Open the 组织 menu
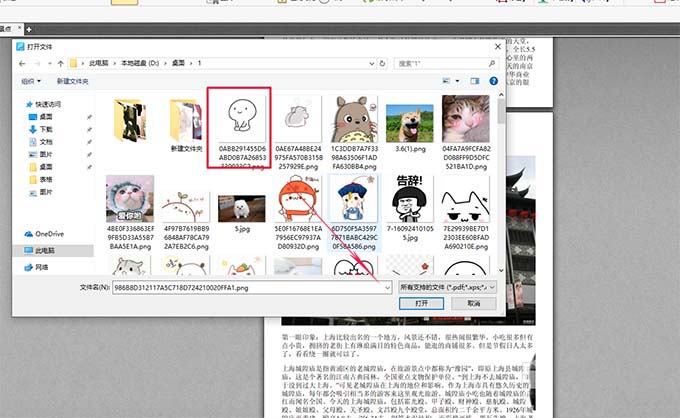 click(x=31, y=81)
